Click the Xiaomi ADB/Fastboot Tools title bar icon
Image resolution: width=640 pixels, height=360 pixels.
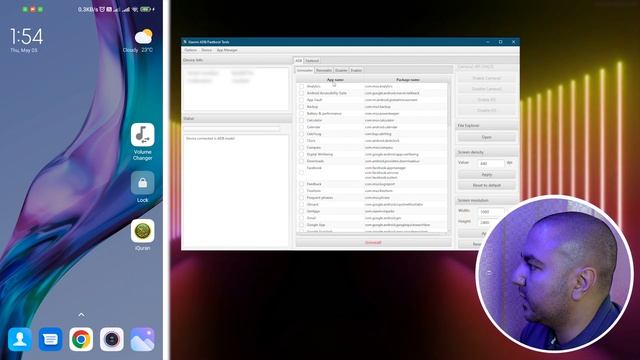coord(185,42)
